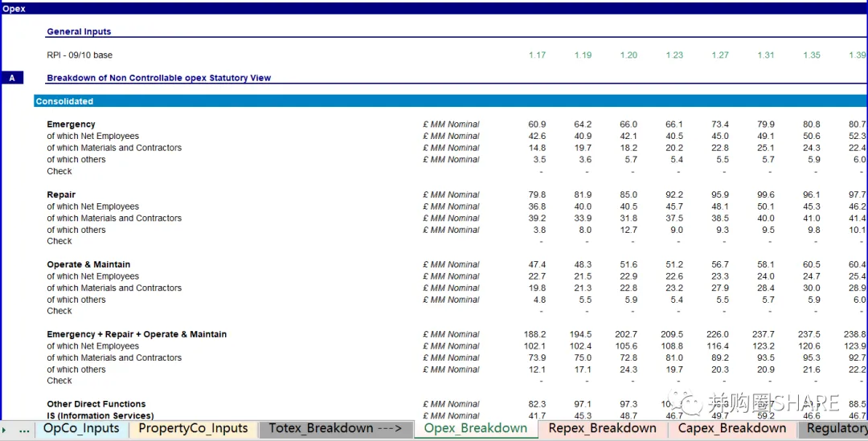This screenshot has height=441, width=868.
Task: Select 'Emergency + Repair + Operate & Maintain' label
Action: point(137,334)
